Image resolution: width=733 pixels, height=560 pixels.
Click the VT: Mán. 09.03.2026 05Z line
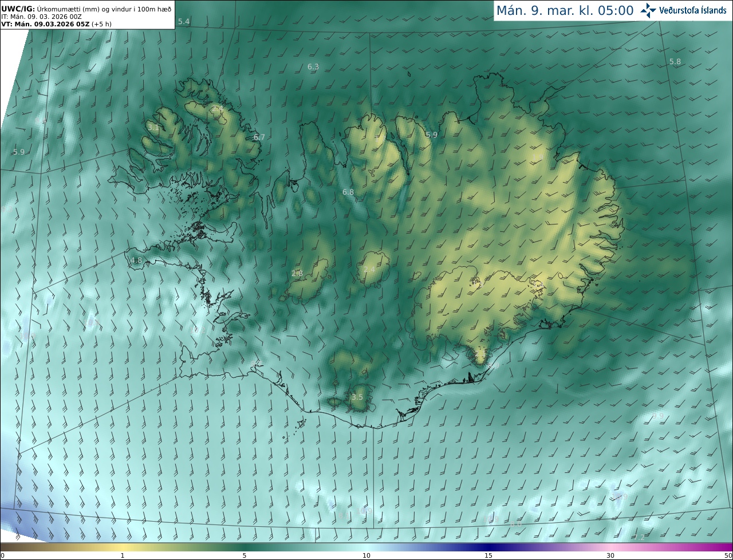(56, 24)
